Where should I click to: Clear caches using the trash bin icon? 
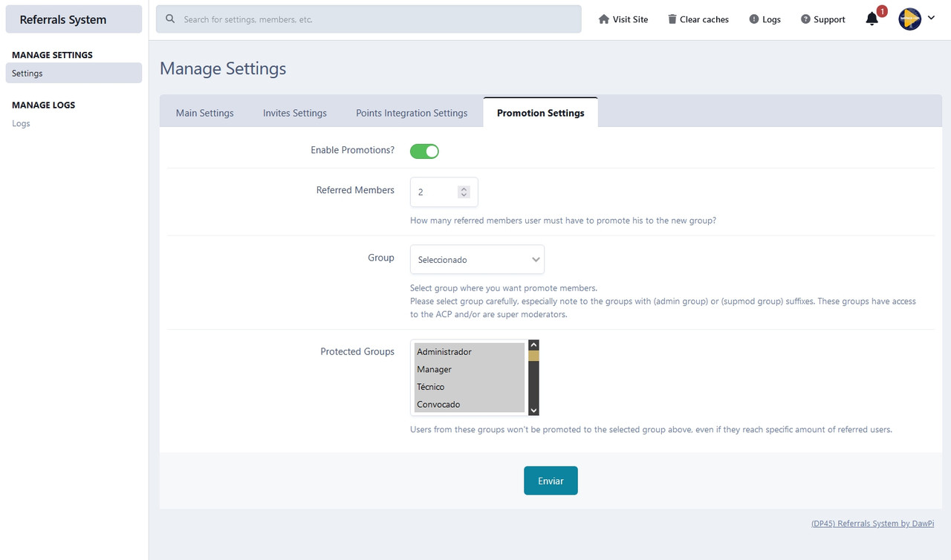[x=672, y=19]
